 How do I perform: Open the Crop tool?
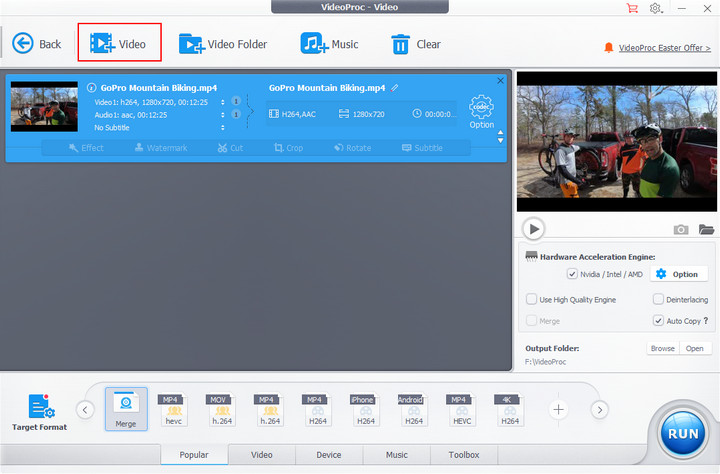pyautogui.click(x=288, y=147)
